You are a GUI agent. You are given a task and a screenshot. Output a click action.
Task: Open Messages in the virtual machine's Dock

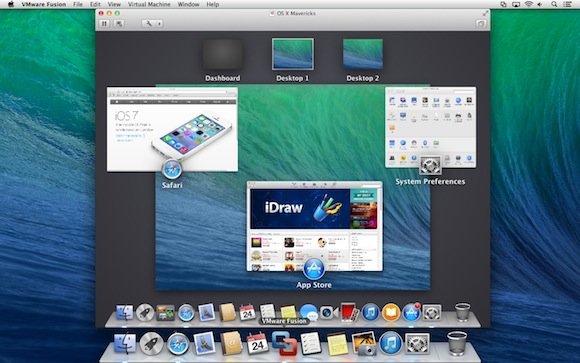[x=309, y=312]
